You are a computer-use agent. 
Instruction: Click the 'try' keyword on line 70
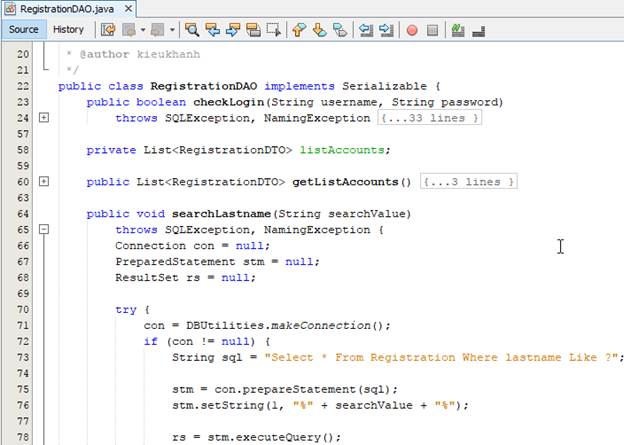point(126,310)
